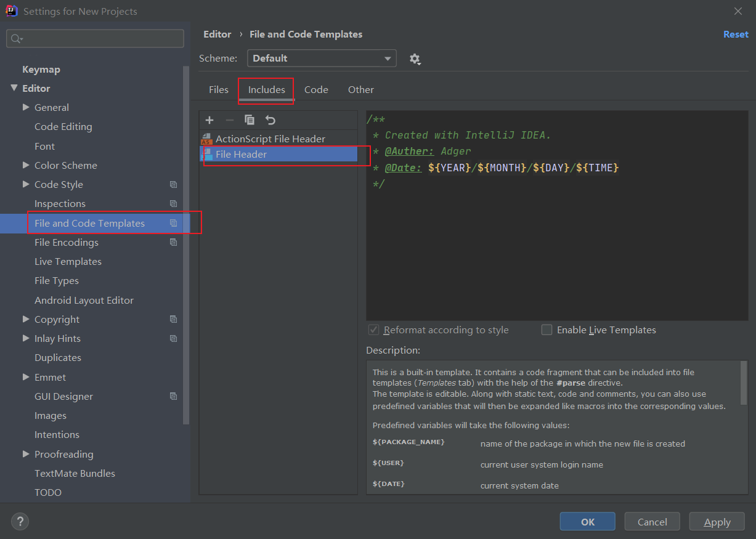Click into the settings search field
756x539 pixels.
click(x=95, y=38)
